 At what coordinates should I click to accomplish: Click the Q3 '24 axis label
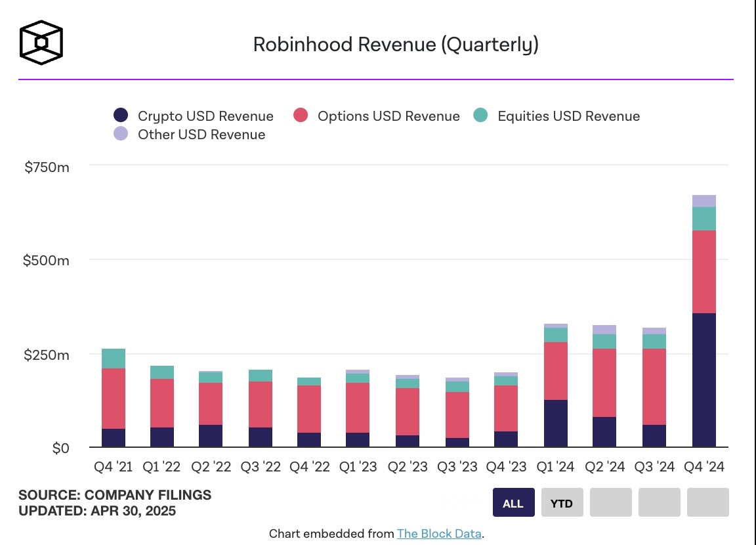click(x=655, y=467)
